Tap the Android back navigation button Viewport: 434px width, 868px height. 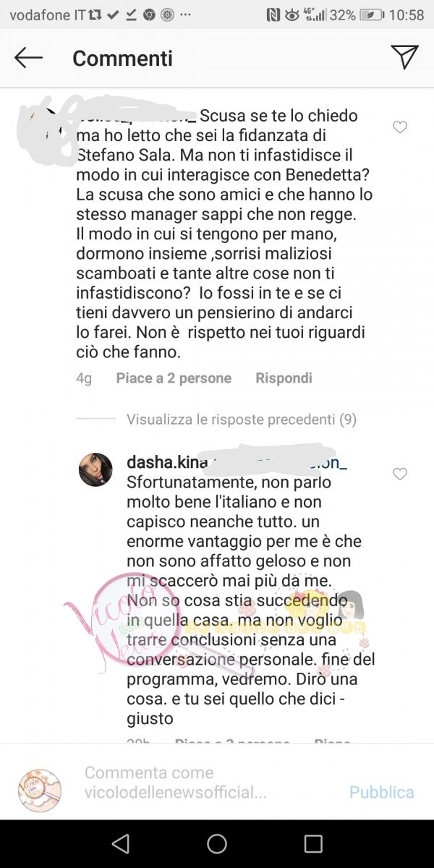pyautogui.click(x=121, y=843)
